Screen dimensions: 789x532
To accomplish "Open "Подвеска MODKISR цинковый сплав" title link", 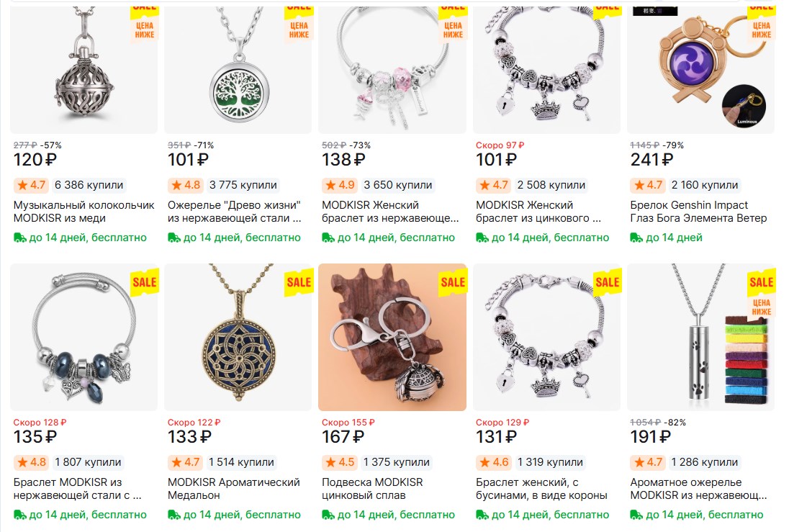I will 371,489.
